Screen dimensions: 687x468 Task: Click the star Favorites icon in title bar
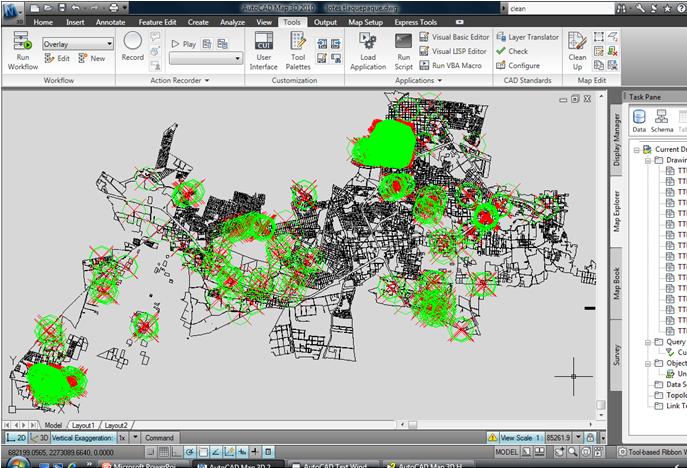(667, 8)
